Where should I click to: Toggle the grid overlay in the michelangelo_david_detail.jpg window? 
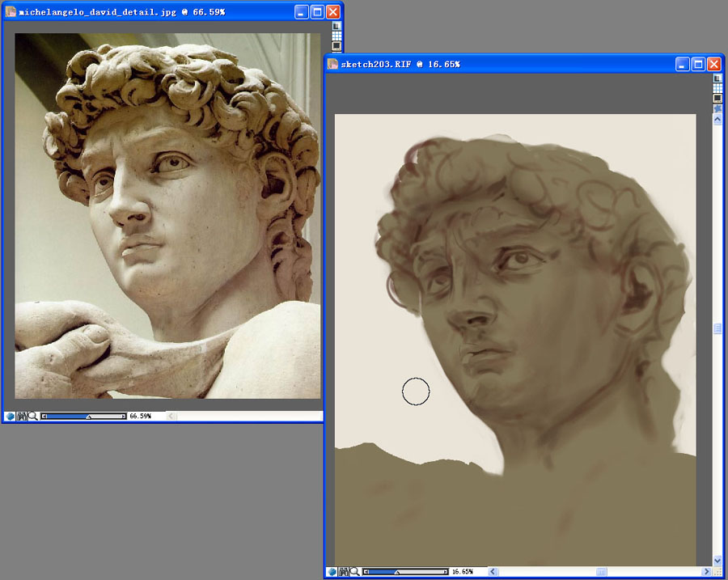pyautogui.click(x=336, y=36)
